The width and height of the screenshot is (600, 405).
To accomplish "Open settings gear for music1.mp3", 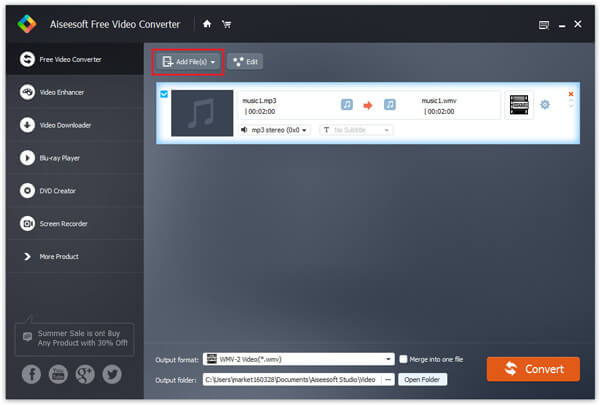I will pyautogui.click(x=545, y=104).
